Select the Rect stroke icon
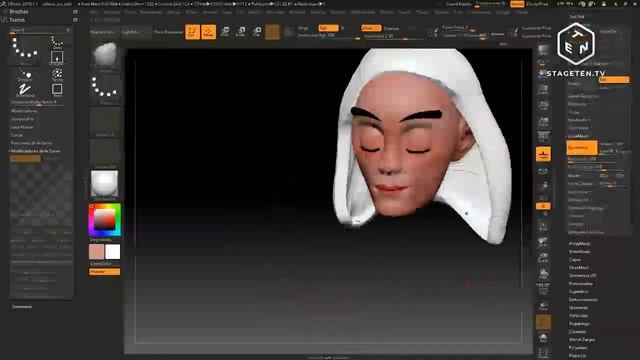 [x=57, y=89]
